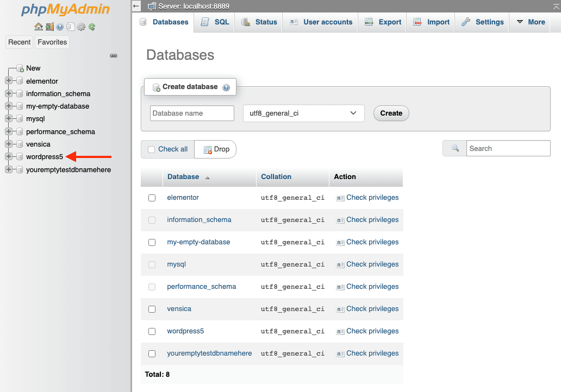Click Server: localhost:8889 breadcrumb
The width and height of the screenshot is (561, 392).
pos(194,6)
